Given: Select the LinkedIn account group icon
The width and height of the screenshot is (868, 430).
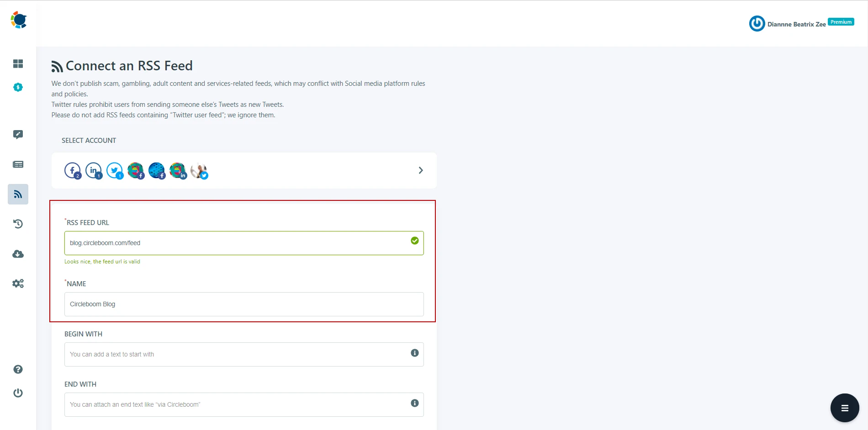Looking at the screenshot, I should point(94,171).
